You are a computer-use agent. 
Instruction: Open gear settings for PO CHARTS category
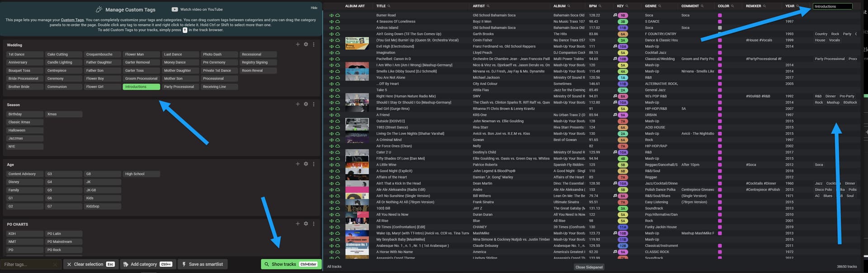[x=306, y=224]
